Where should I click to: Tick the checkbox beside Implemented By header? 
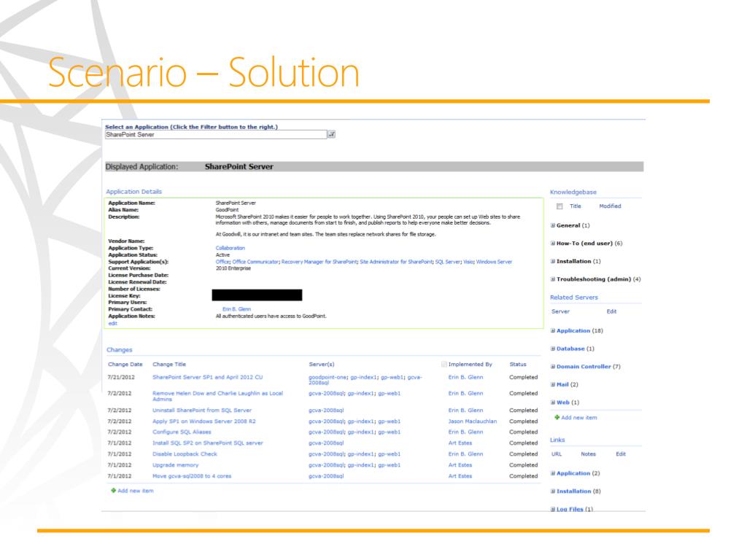click(x=444, y=365)
